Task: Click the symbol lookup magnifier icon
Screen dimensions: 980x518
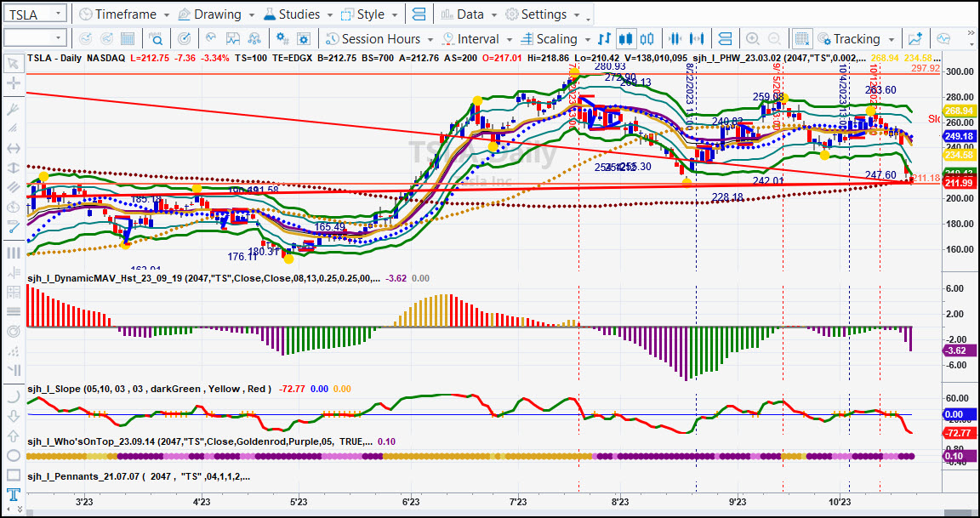Action: coord(156,39)
